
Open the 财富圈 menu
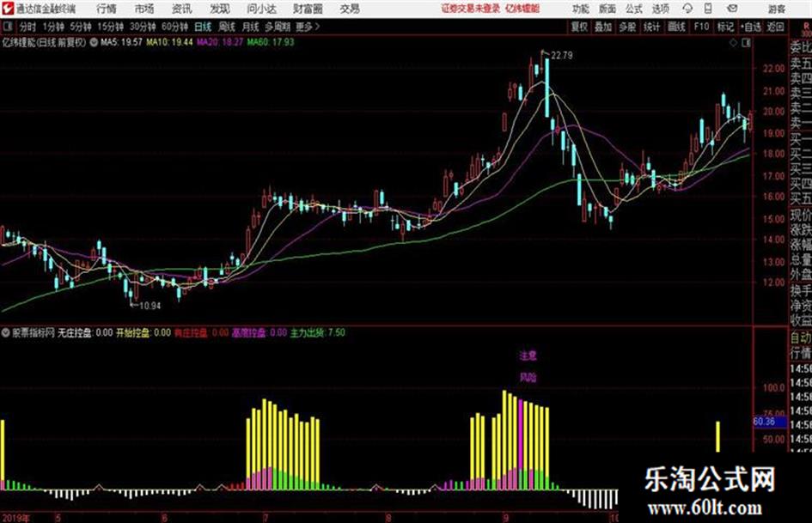tap(308, 9)
